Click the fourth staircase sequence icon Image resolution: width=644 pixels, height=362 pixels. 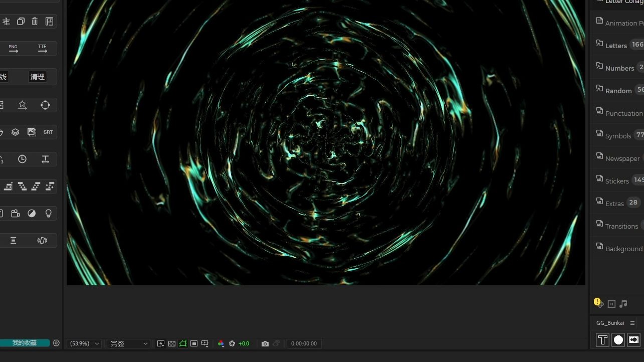[50, 186]
